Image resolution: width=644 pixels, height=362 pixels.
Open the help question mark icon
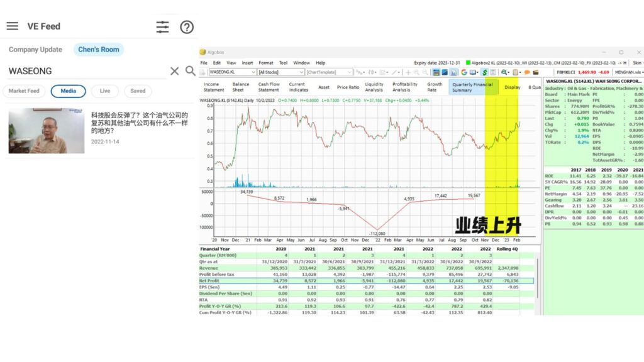187,27
